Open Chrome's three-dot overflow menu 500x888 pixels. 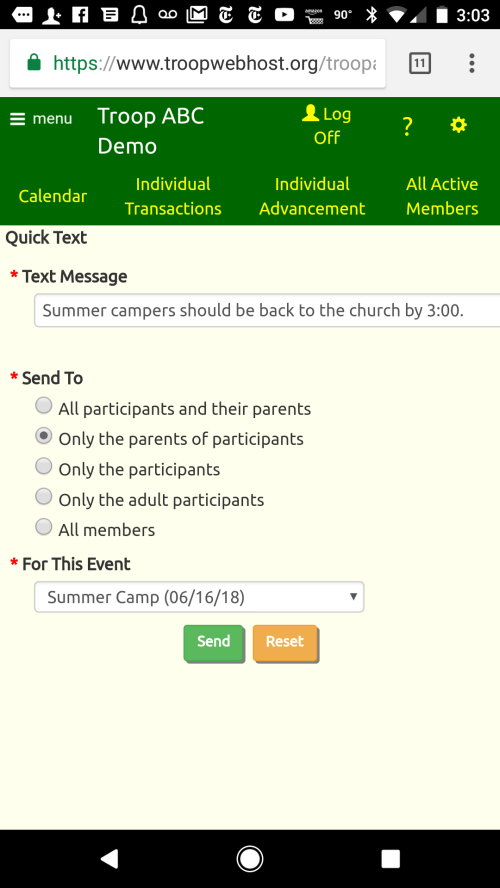click(471, 63)
